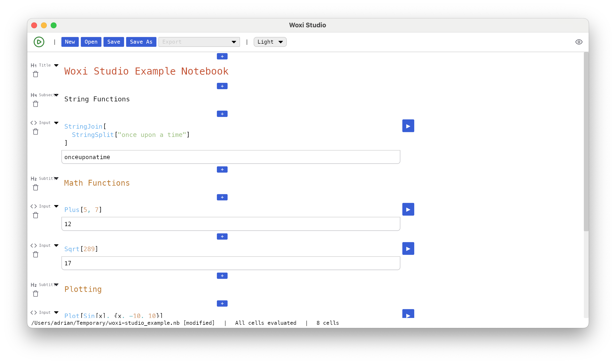Viewport: 616px width, 364px height.
Task: Expand the Title cell type dropdown
Action: click(56, 65)
